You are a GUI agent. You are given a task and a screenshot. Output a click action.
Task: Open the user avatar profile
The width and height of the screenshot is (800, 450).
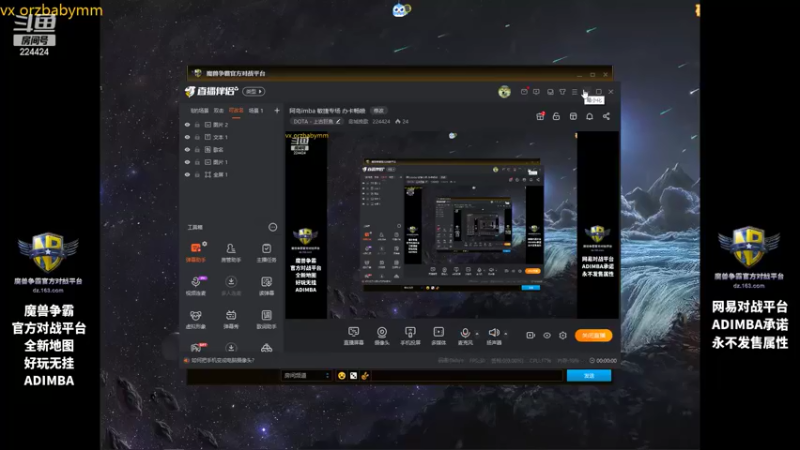[x=504, y=92]
